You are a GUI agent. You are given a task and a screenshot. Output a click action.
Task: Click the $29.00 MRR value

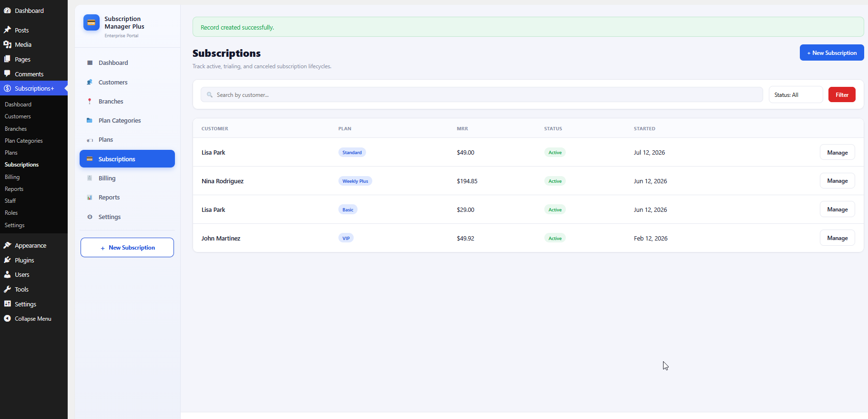tap(466, 209)
